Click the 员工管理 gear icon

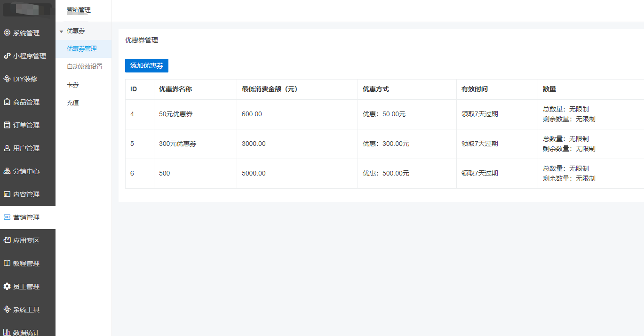(7, 287)
